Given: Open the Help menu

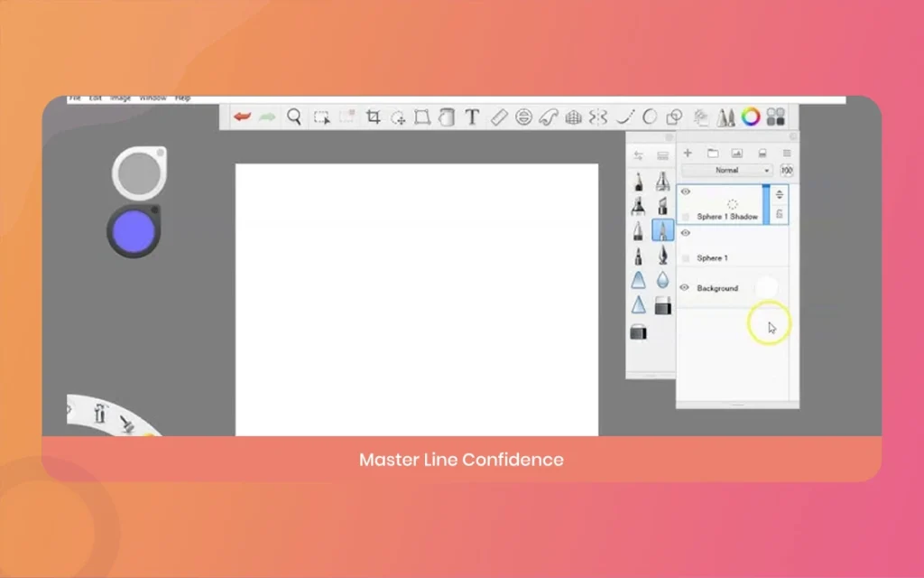Looking at the screenshot, I should pos(182,98).
